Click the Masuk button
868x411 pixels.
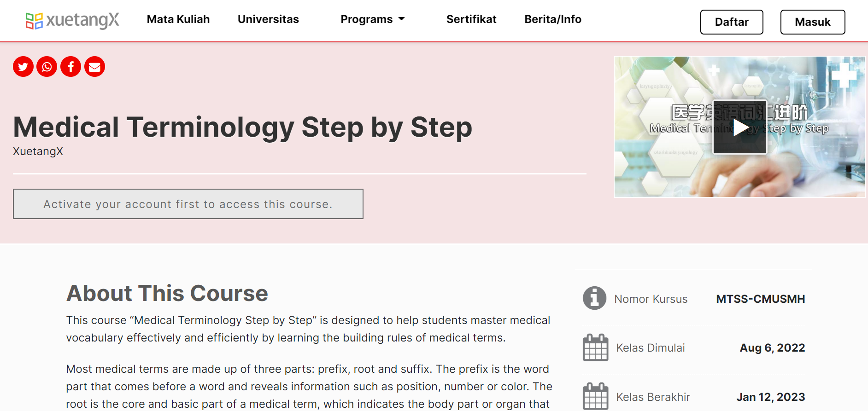tap(812, 22)
